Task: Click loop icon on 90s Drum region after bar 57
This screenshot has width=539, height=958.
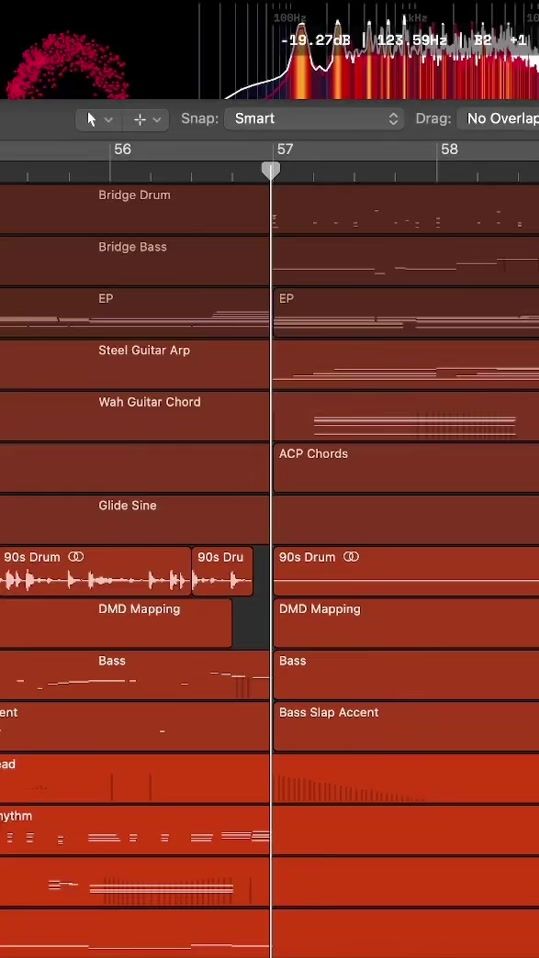Action: click(x=351, y=557)
